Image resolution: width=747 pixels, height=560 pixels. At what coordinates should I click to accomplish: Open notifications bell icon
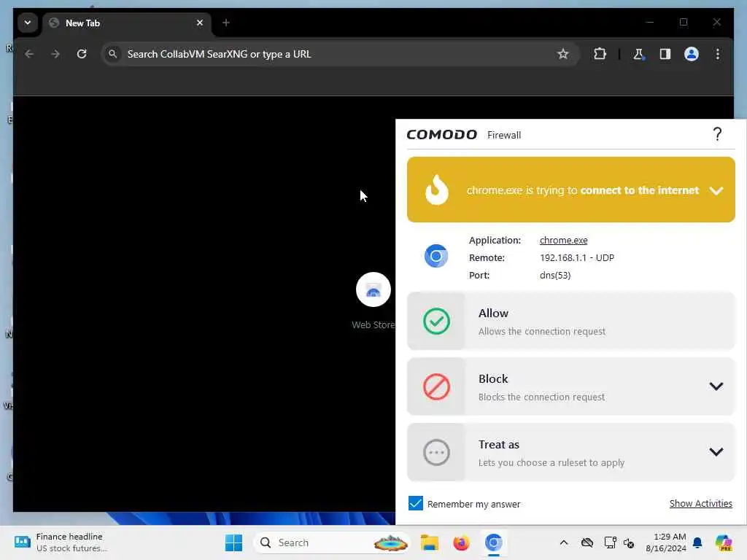pyautogui.click(x=697, y=542)
